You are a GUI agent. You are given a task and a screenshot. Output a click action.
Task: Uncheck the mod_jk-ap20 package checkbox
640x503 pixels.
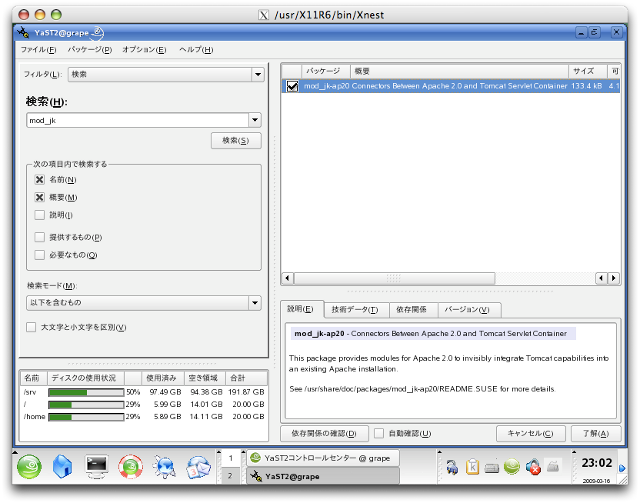(292, 87)
